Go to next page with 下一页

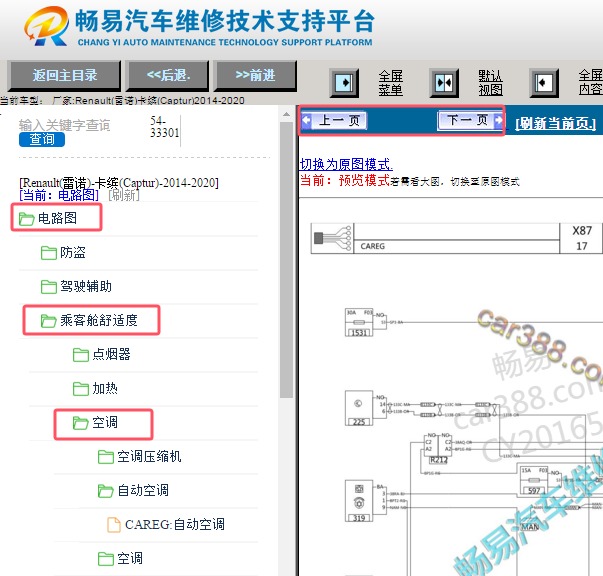[470, 120]
